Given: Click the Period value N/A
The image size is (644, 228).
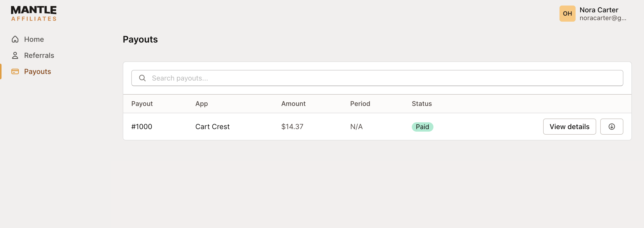Looking at the screenshot, I should (356, 127).
